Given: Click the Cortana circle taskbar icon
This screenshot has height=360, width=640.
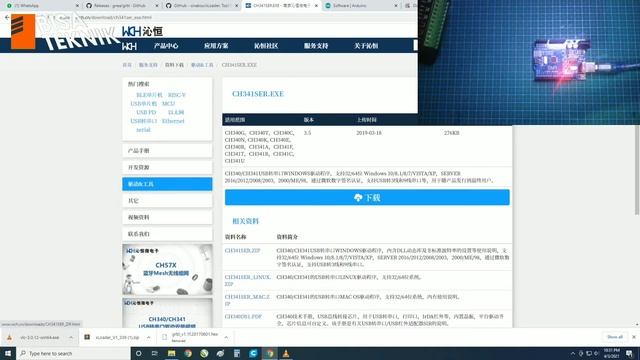Looking at the screenshot, I should click(139, 353).
